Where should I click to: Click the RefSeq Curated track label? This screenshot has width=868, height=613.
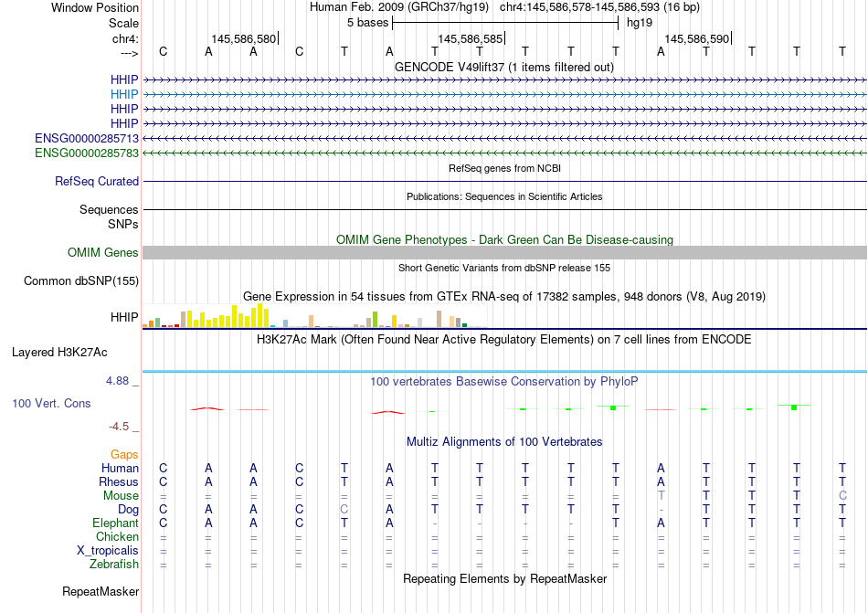[x=96, y=182]
